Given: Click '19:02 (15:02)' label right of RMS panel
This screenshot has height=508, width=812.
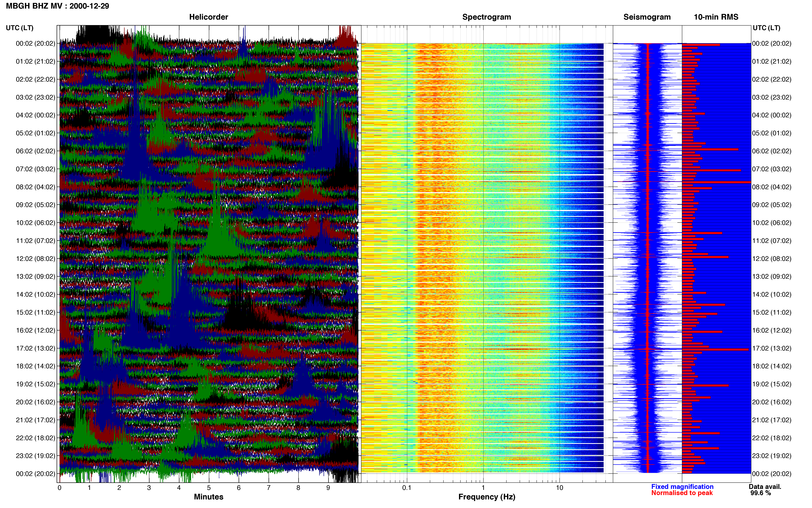Looking at the screenshot, I should (x=772, y=384).
